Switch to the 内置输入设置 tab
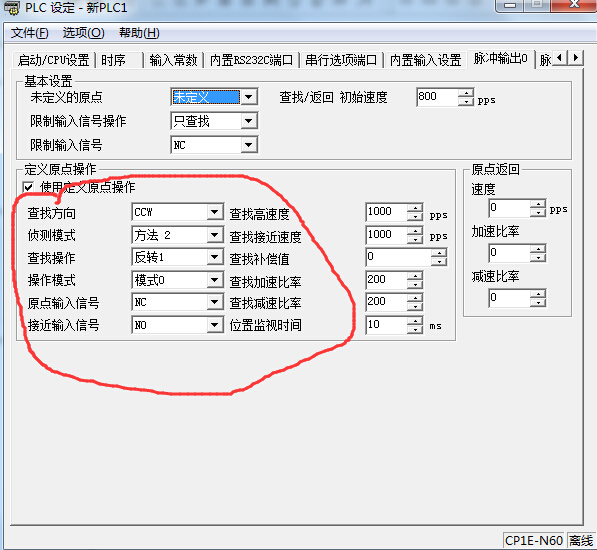This screenshot has width=597, height=550. coord(425,60)
